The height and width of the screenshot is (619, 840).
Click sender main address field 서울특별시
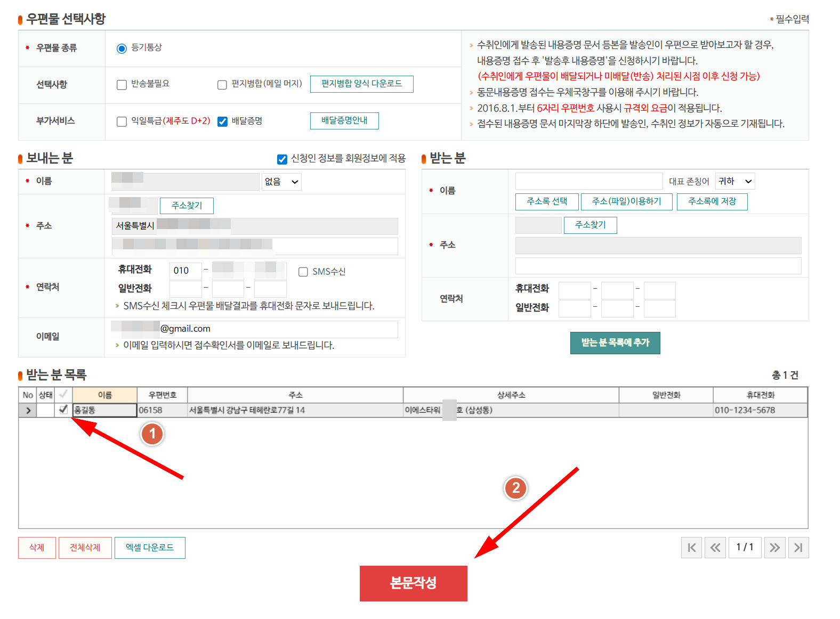pos(255,226)
